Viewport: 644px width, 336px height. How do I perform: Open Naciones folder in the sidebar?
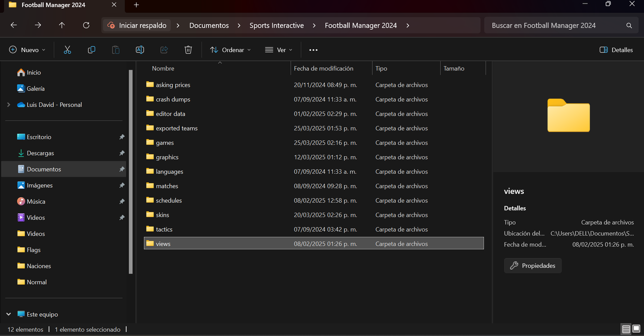[34, 266]
